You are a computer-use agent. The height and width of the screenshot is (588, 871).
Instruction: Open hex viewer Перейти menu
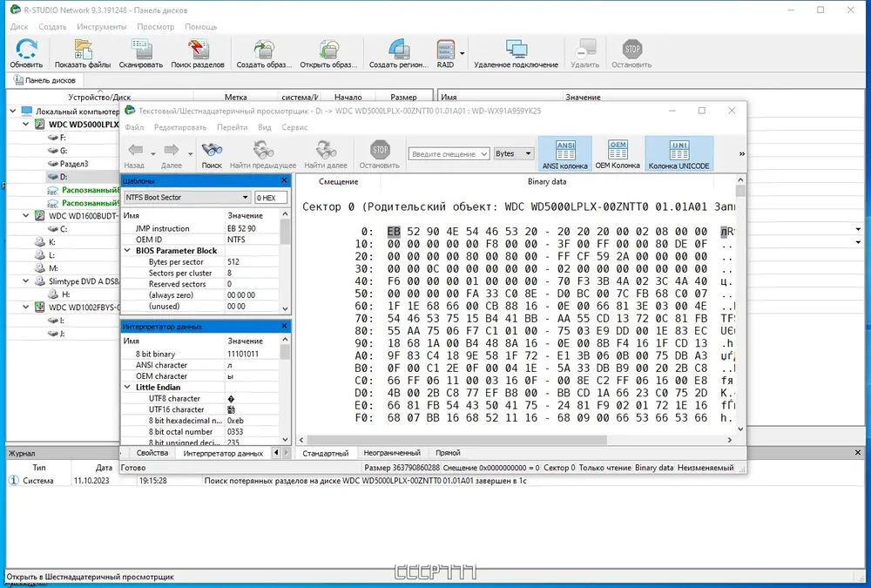233,127
